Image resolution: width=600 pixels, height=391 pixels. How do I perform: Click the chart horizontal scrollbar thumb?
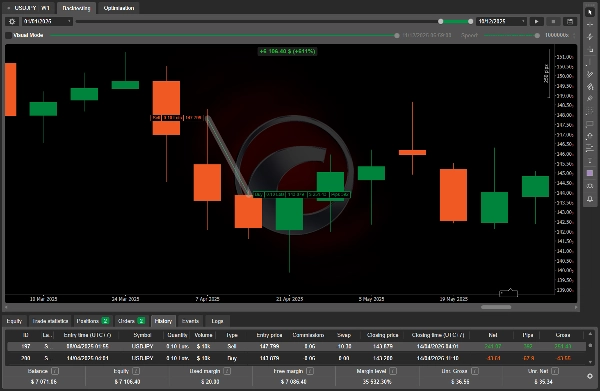[496, 307]
